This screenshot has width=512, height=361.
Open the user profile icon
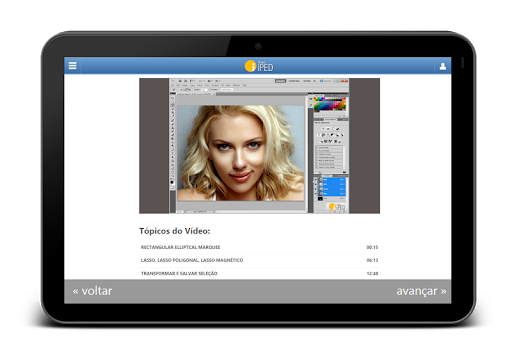coord(443,66)
